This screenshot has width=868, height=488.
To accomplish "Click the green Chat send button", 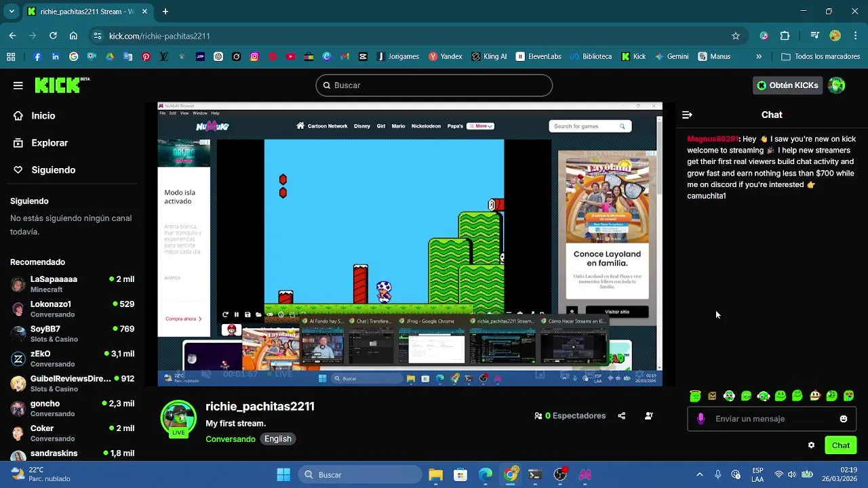I will coord(840,445).
